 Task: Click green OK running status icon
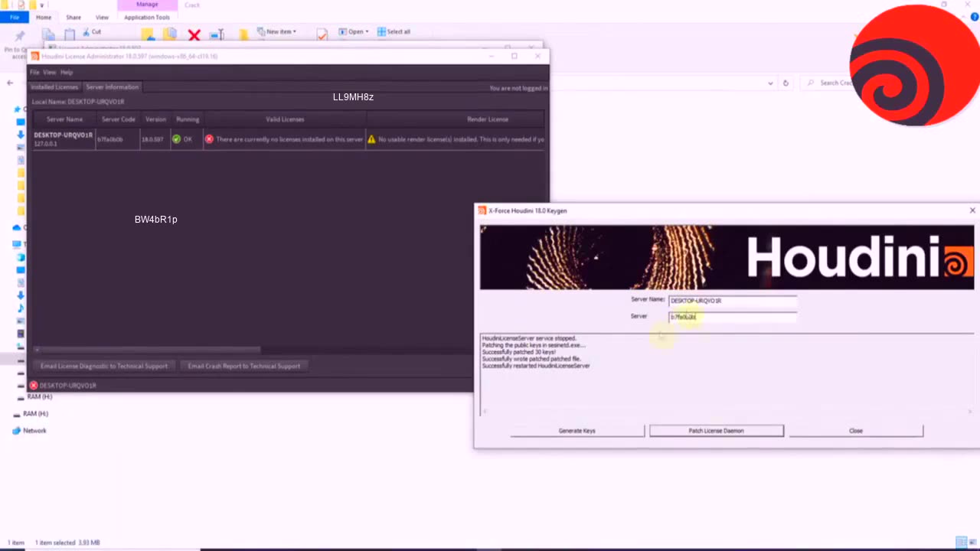(x=176, y=139)
